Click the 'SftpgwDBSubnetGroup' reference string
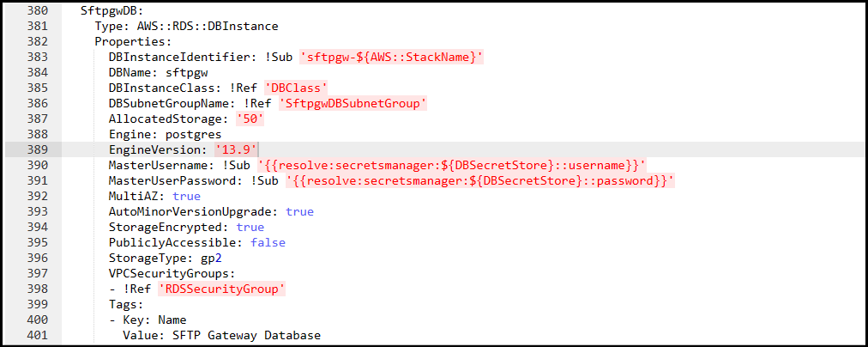Image resolution: width=868 pixels, height=347 pixels. (353, 103)
